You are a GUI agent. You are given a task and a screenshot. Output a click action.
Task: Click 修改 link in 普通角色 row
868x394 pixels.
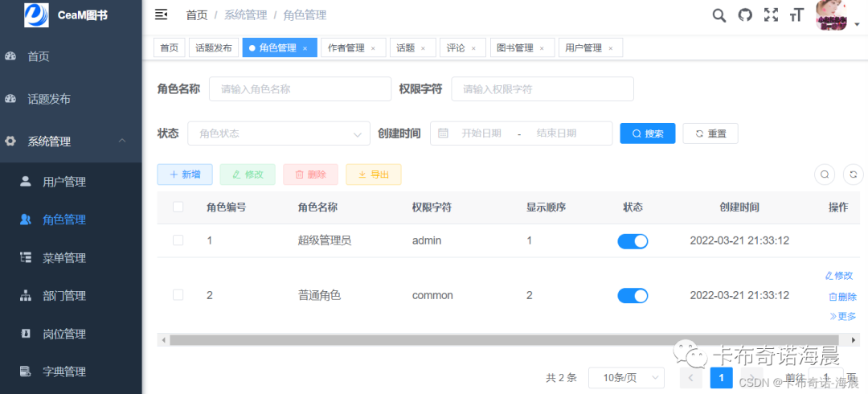[x=839, y=276]
